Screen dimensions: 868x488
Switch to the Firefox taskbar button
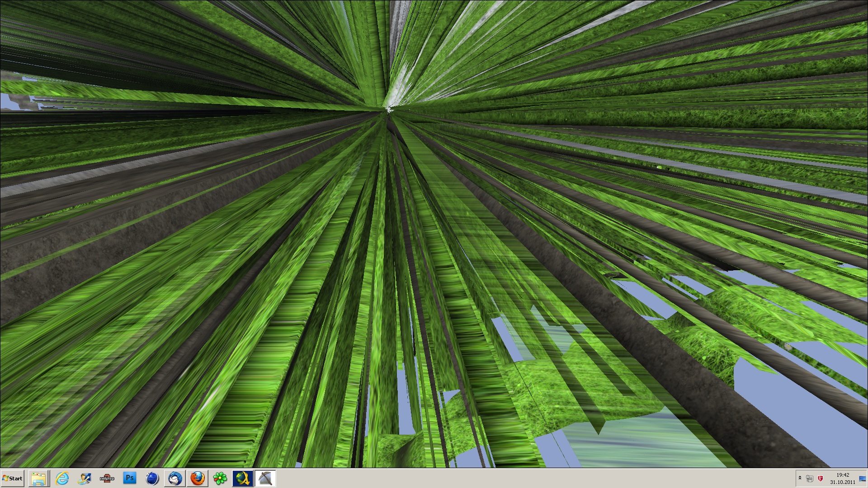[198, 478]
